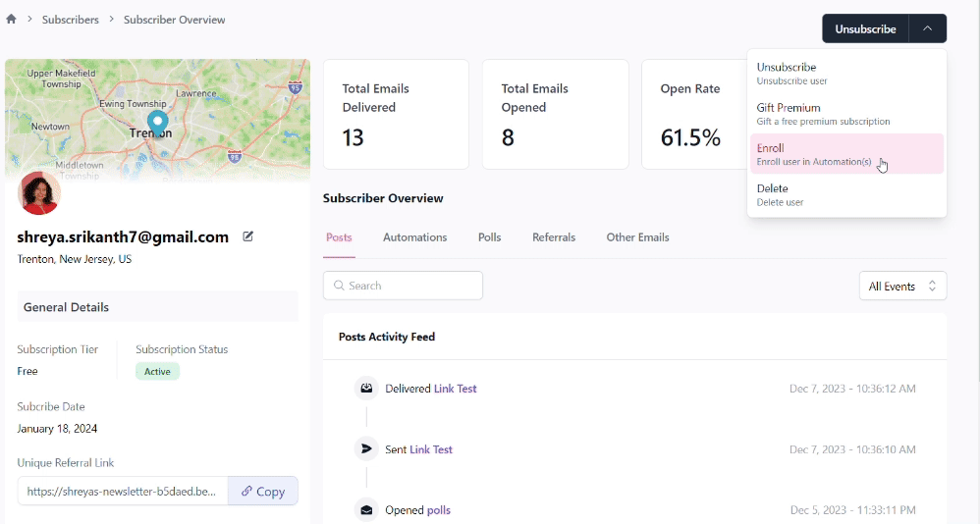Focus the posts Search field
The height and width of the screenshot is (524, 980).
click(x=403, y=286)
